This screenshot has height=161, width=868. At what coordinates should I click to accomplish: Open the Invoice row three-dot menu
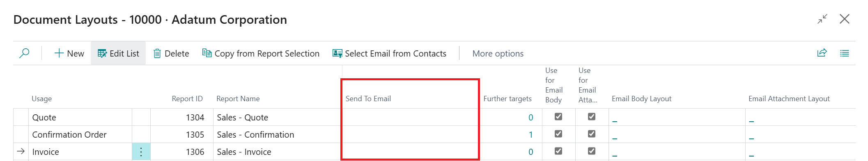[141, 152]
